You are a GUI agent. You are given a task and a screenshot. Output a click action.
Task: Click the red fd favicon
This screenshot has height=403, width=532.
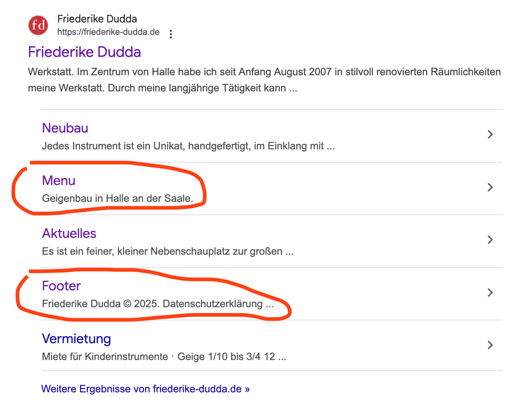(38, 25)
